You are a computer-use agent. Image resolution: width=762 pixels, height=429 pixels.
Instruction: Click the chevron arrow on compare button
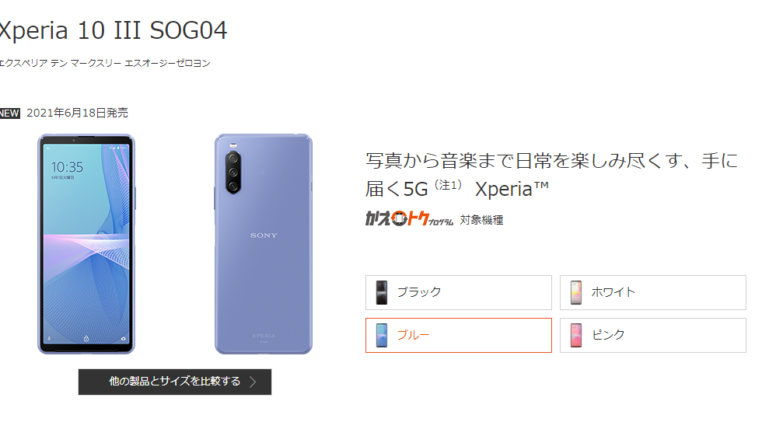point(253,382)
